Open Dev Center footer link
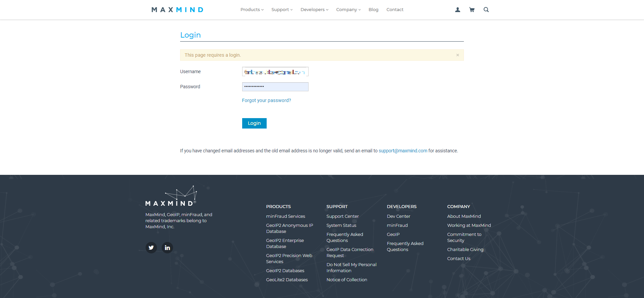Image resolution: width=644 pixels, height=298 pixels. [x=398, y=216]
